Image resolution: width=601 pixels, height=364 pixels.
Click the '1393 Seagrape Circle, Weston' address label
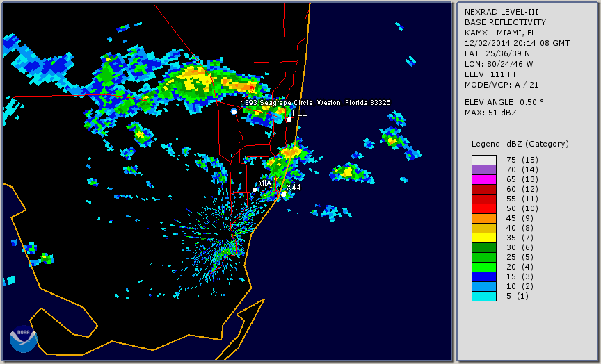(316, 103)
